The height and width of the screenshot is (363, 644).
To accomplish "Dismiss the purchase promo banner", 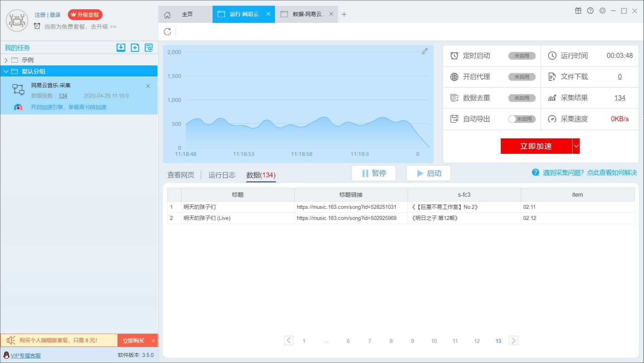I will tap(153, 341).
